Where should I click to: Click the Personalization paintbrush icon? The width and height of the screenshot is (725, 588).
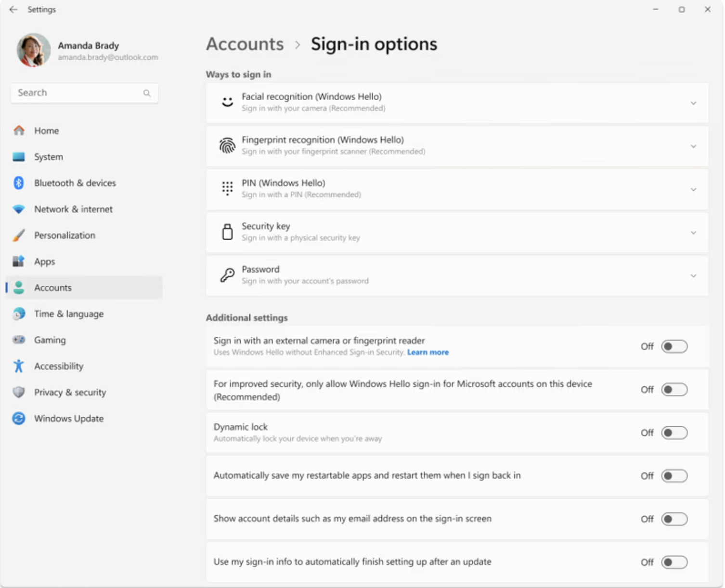(x=19, y=235)
